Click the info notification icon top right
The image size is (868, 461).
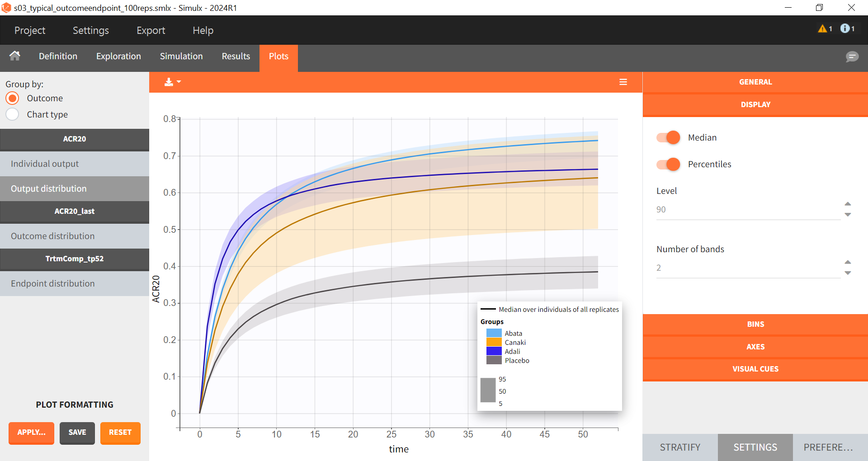point(845,28)
